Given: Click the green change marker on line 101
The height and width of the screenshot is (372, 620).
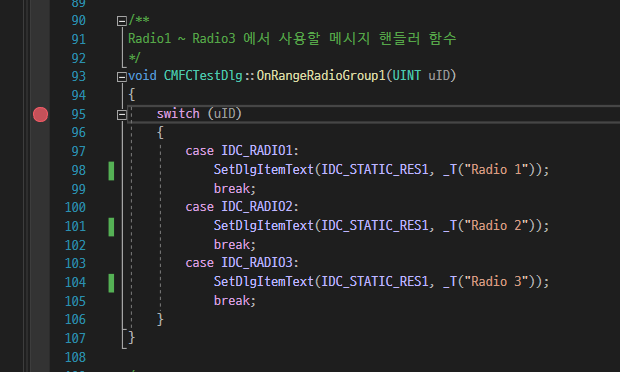Looking at the screenshot, I should point(111,227).
